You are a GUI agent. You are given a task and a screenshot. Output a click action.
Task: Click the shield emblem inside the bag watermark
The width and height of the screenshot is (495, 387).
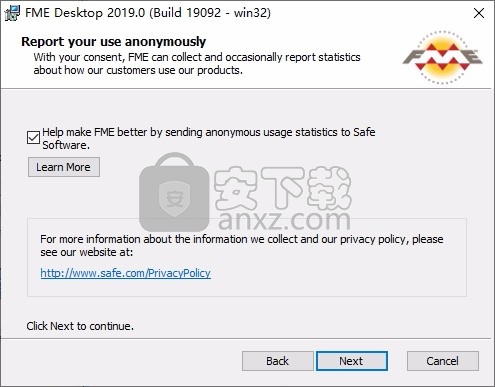(x=174, y=199)
